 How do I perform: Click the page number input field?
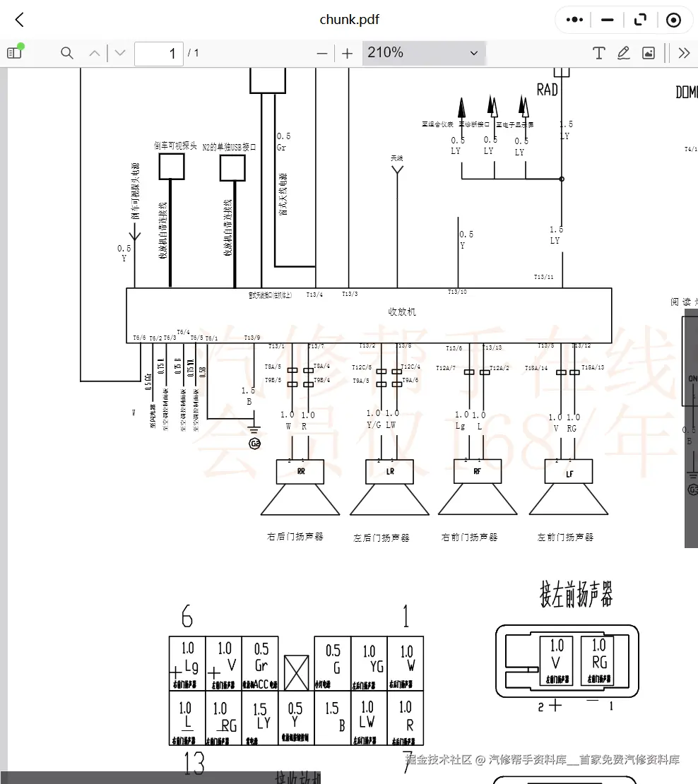tap(158, 52)
